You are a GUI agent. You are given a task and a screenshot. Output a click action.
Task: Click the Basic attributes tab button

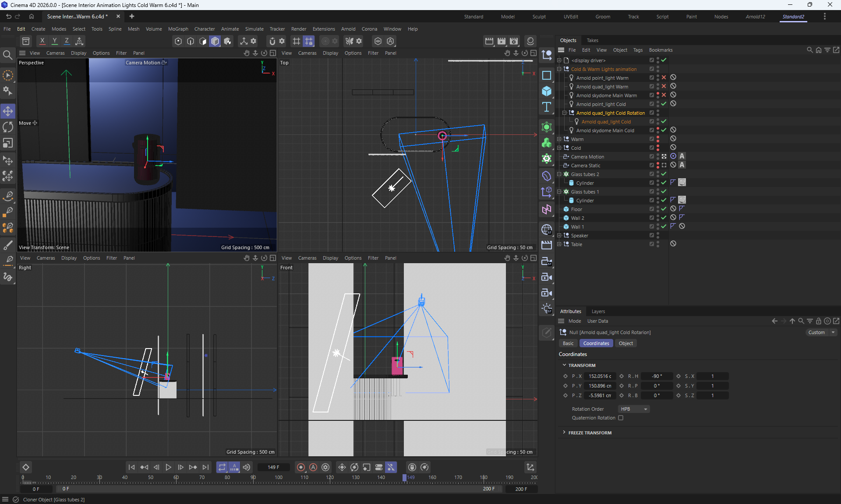click(568, 343)
